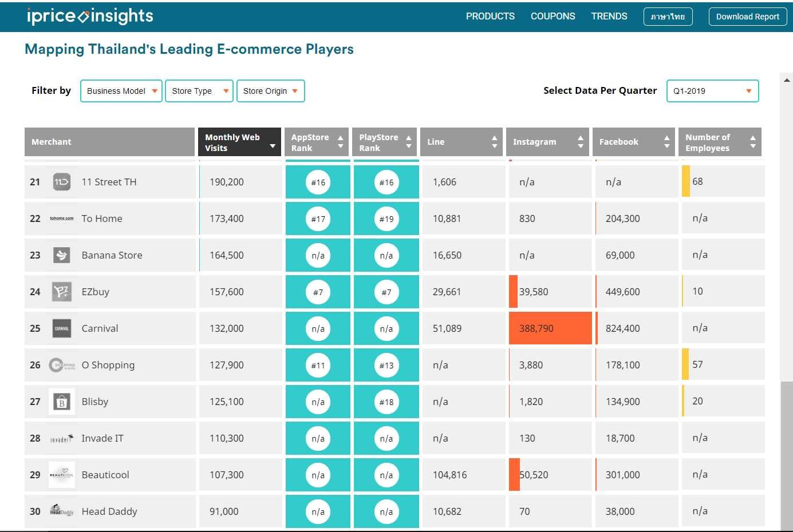
Task: Switch language to ภาษาไทย
Action: (668, 17)
